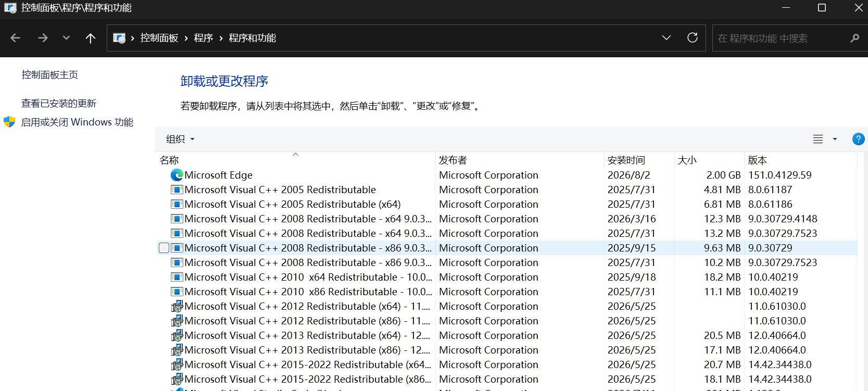Click the shield icon beside Windows 功能

tap(9, 122)
